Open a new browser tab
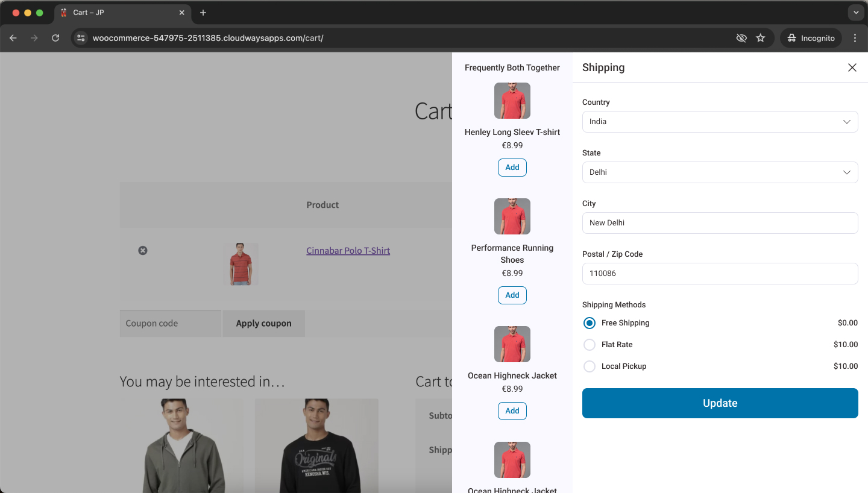Screen dimensions: 868x493 pos(203,12)
